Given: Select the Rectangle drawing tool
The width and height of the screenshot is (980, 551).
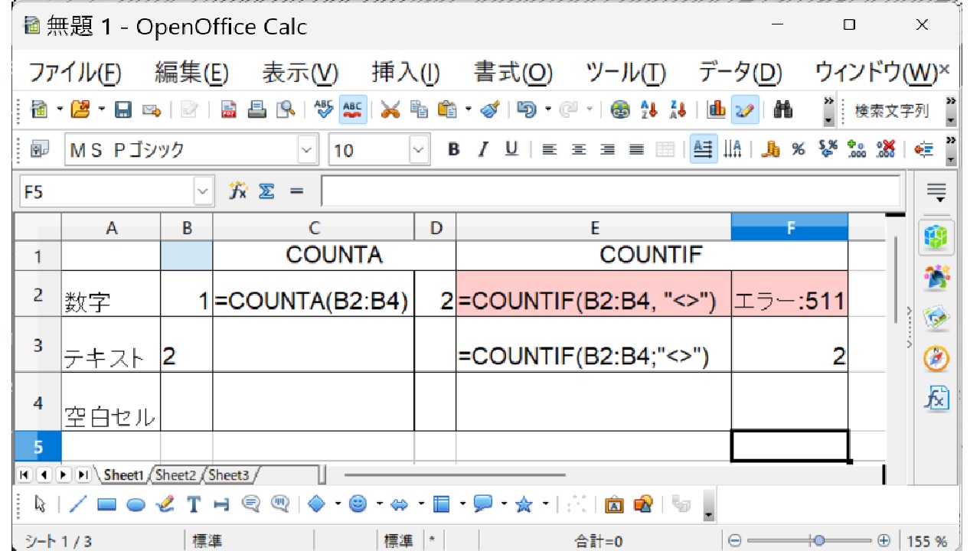Looking at the screenshot, I should 106,504.
